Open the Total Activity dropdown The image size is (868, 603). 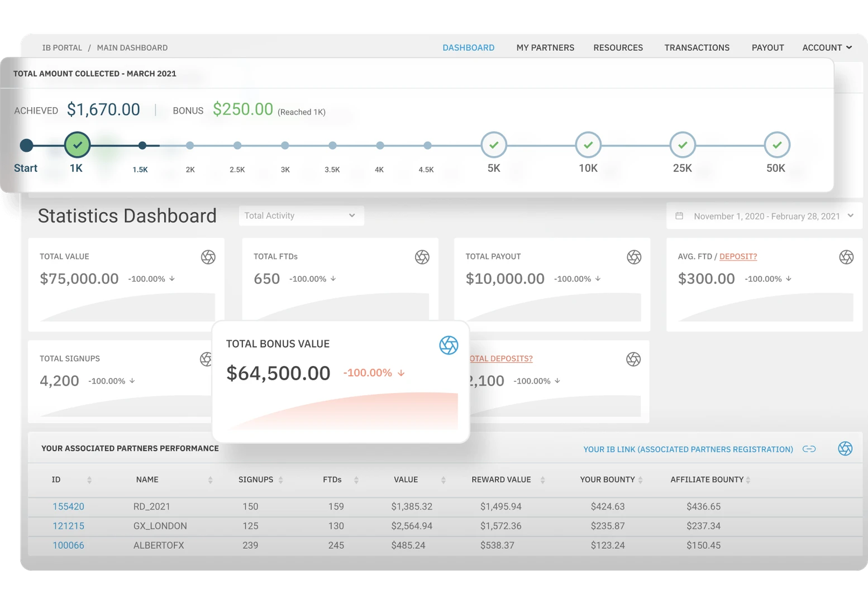tap(301, 216)
